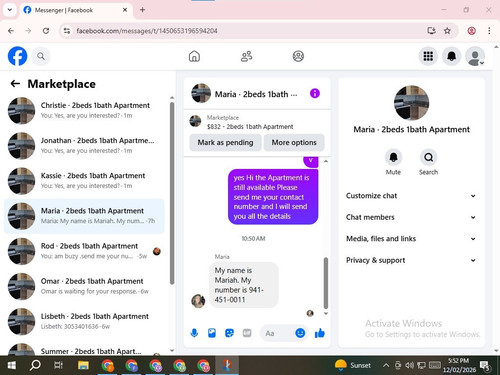This screenshot has width=500, height=375.
Task: Open the Windows Start menu
Action: click(x=12, y=365)
